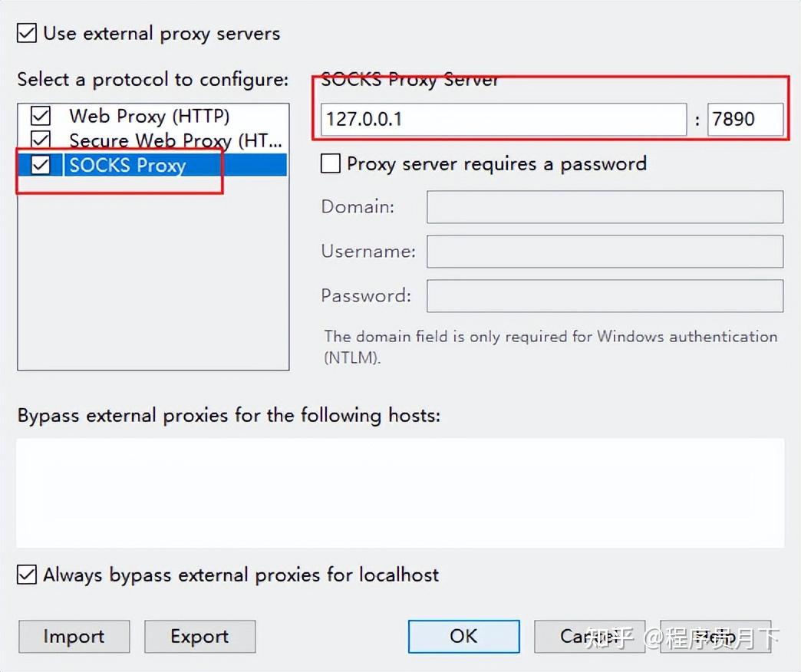801x672 pixels.
Task: Select the SOCKS Proxy list entry
Action: click(x=127, y=165)
